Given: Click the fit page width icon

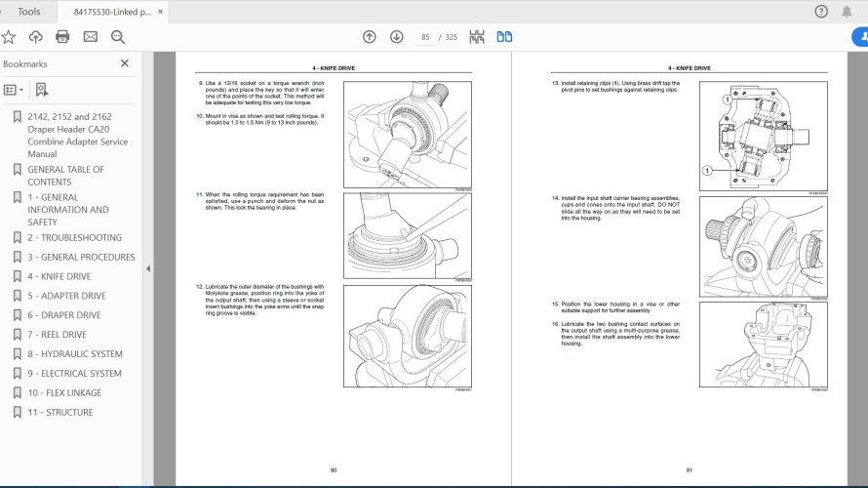Looking at the screenshot, I should coord(477,37).
